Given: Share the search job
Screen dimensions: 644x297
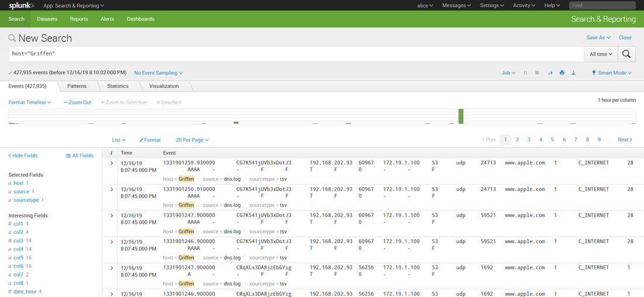Looking at the screenshot, I should 550,72.
